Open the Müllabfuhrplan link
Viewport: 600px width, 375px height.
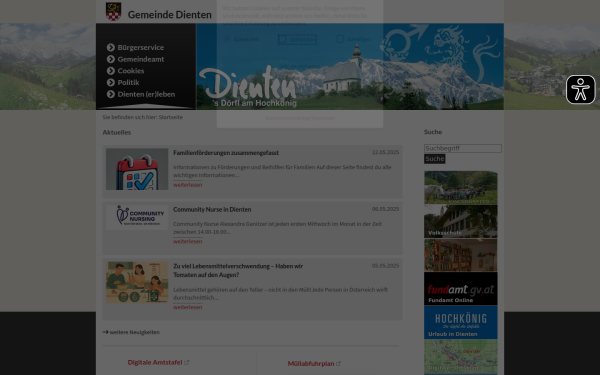[311, 363]
